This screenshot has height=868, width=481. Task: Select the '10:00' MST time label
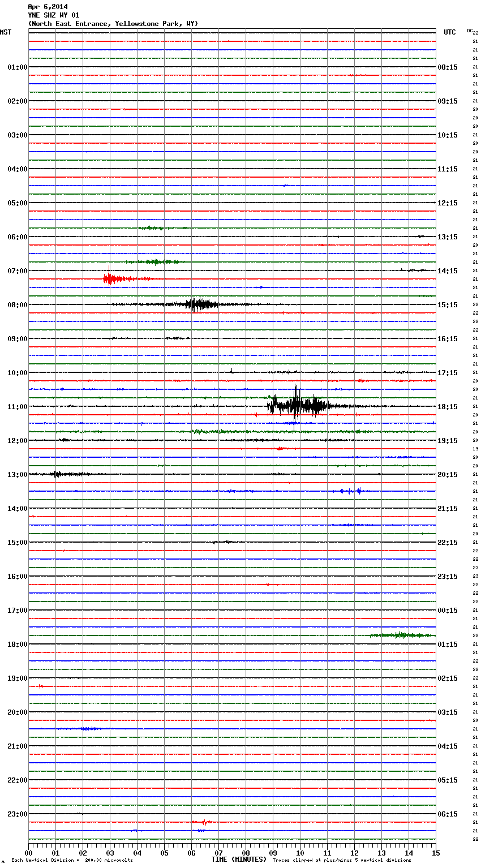pyautogui.click(x=18, y=373)
